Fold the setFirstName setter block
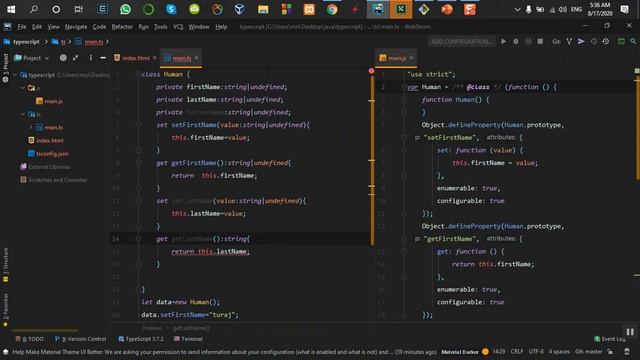 [138, 125]
